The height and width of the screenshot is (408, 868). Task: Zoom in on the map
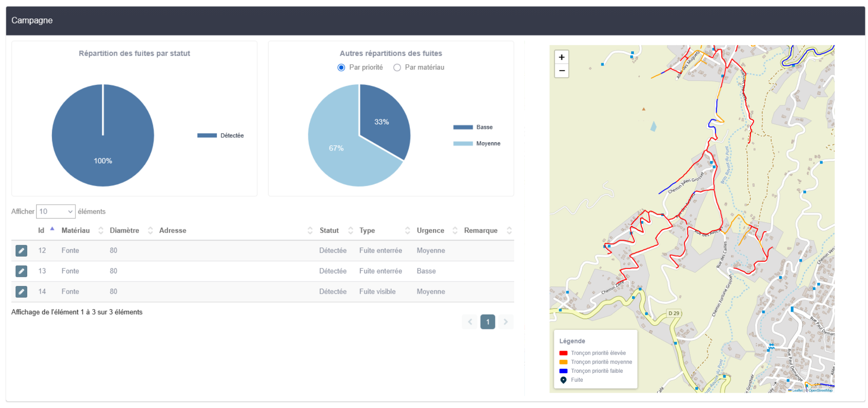[x=561, y=57]
